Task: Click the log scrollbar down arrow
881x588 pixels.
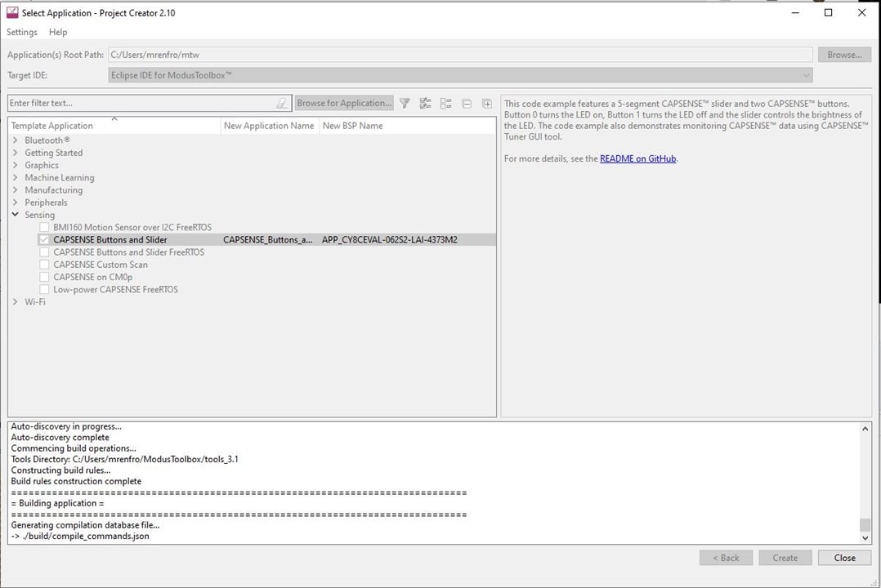Action: [865, 537]
